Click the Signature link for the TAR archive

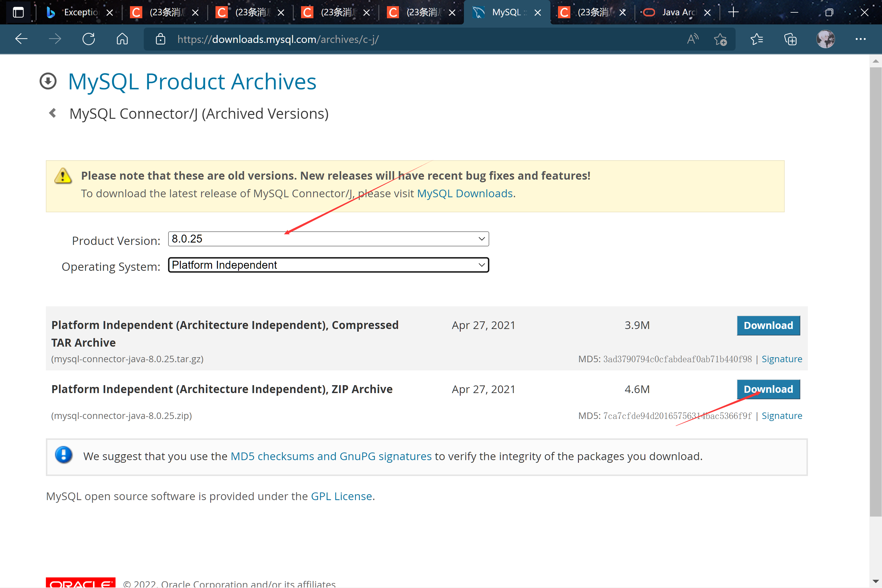(782, 359)
